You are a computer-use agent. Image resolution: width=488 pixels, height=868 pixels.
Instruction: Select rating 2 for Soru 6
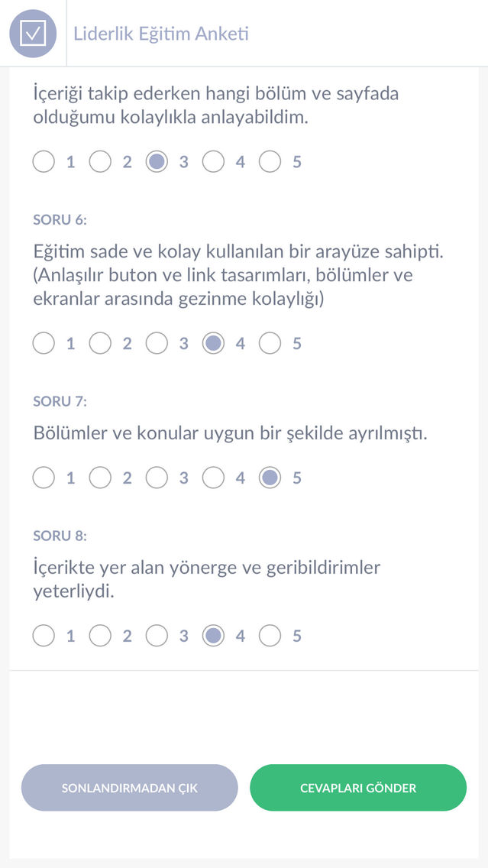click(100, 344)
